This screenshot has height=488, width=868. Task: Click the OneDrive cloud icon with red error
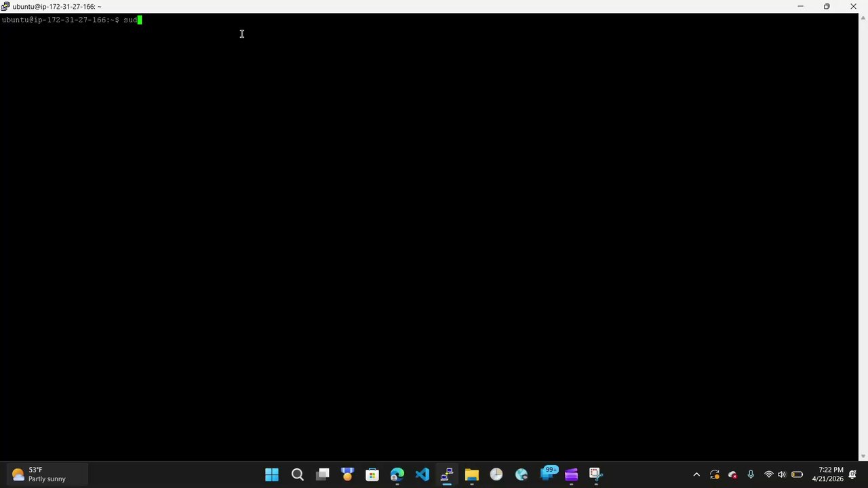[732, 474]
